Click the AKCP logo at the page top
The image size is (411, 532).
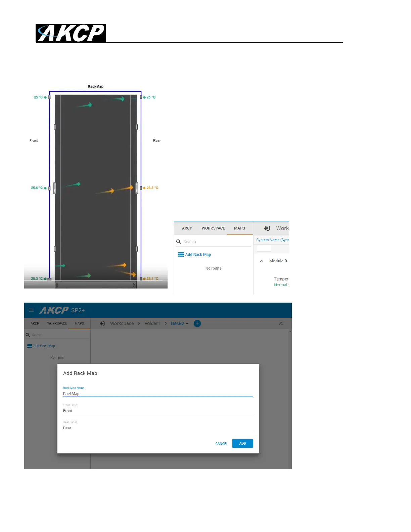click(71, 33)
